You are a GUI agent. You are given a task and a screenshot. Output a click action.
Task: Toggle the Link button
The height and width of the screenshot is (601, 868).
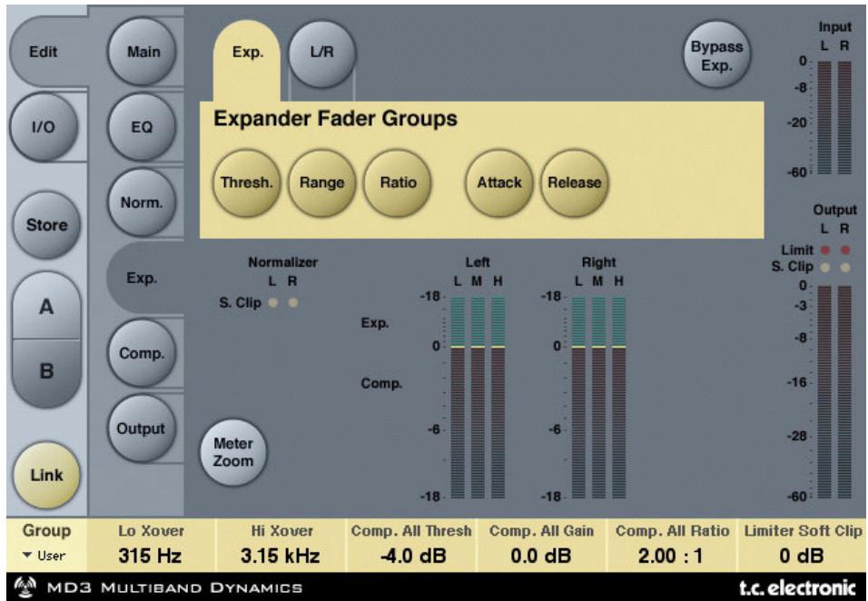[x=46, y=475]
